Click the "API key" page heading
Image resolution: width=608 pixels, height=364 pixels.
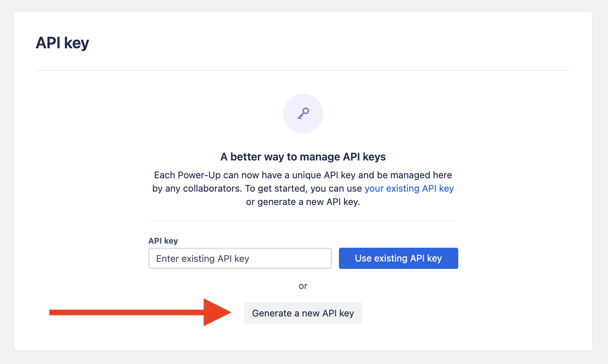point(62,43)
